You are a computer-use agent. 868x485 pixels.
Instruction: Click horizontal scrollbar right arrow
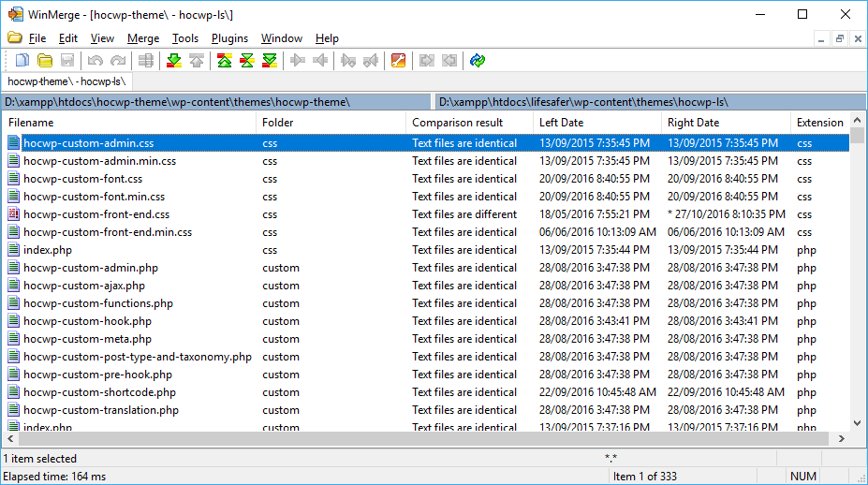pos(842,438)
